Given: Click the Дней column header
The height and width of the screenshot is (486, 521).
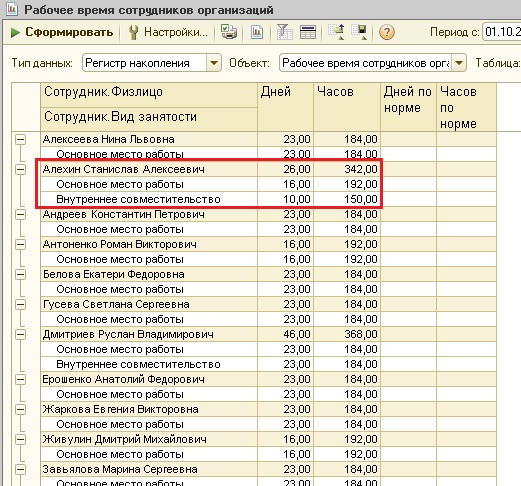Looking at the screenshot, I should tap(285, 107).
